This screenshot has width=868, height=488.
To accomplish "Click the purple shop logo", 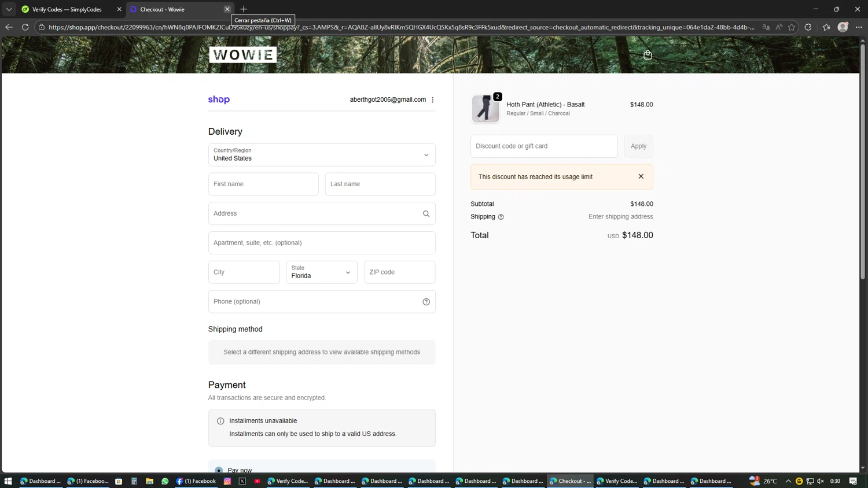I will pyautogui.click(x=219, y=99).
